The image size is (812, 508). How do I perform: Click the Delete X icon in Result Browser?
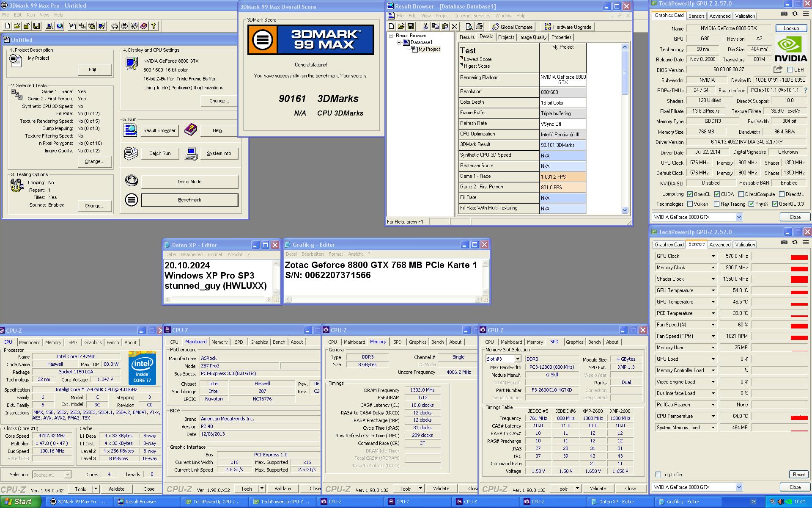pyautogui.click(x=455, y=26)
